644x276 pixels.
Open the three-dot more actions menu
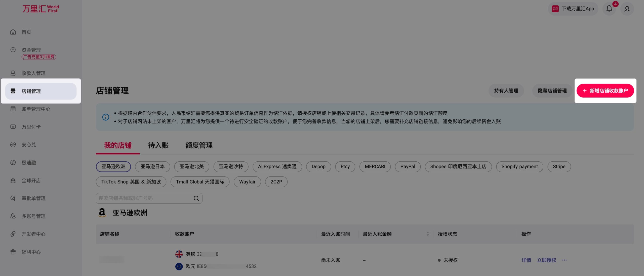point(565,260)
